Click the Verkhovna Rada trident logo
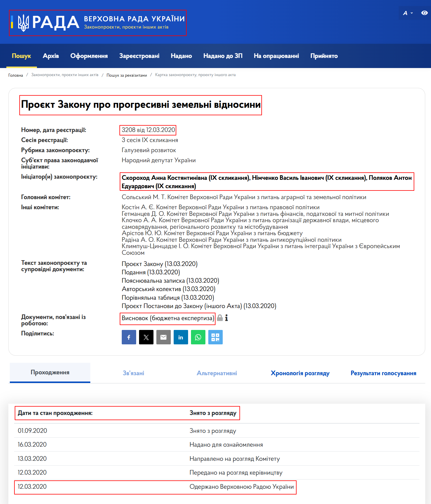Screen dimensions: 431x504 click(x=23, y=23)
